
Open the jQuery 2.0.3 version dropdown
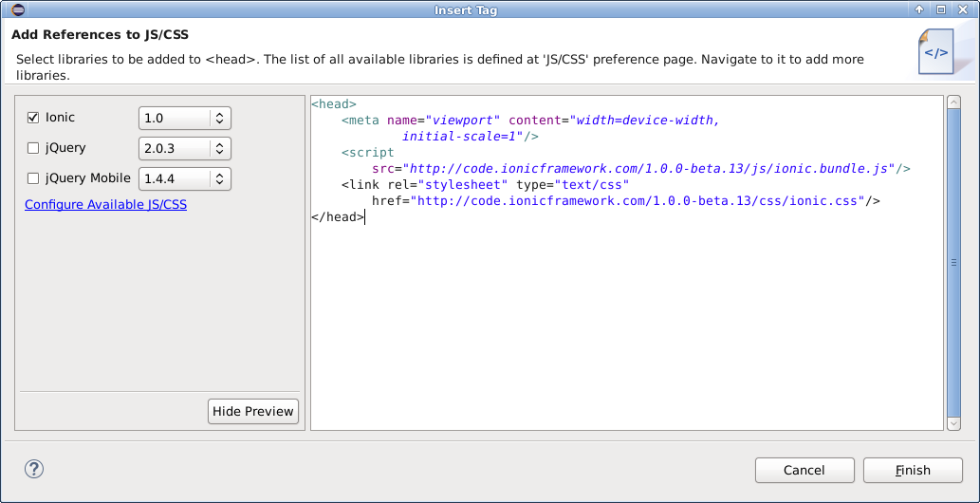pyautogui.click(x=184, y=148)
